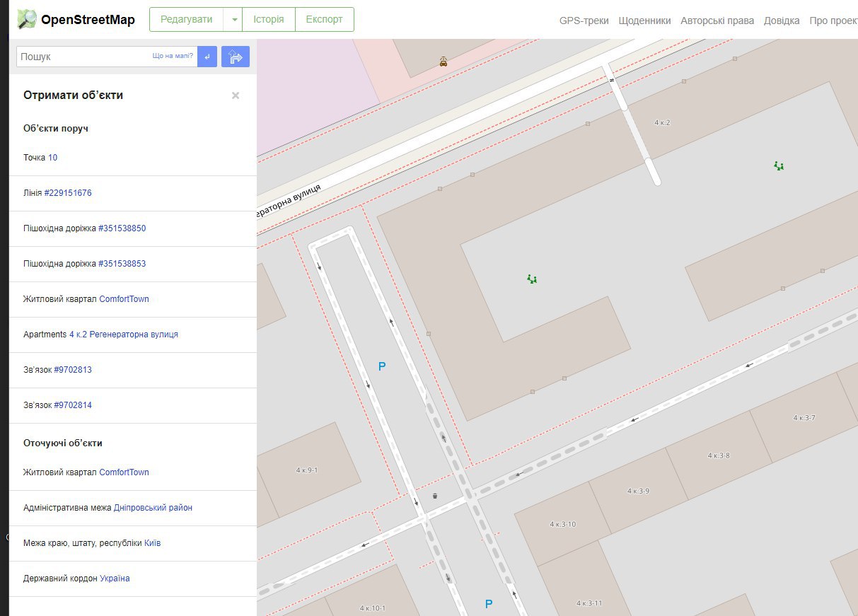Image resolution: width=858 pixels, height=616 pixels.
Task: Click the lower blue parking P symbol
Action: point(488,604)
